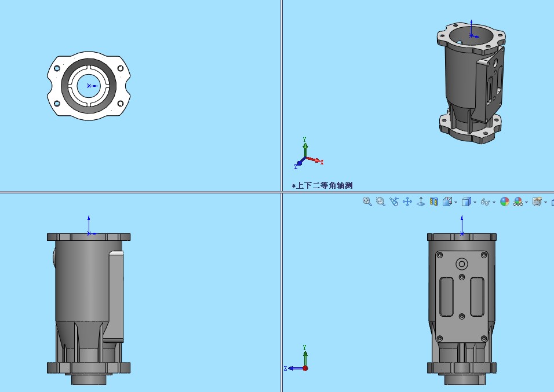The image size is (554, 392).
Task: Select the cylinder body in the side view
Action: click(x=82, y=281)
